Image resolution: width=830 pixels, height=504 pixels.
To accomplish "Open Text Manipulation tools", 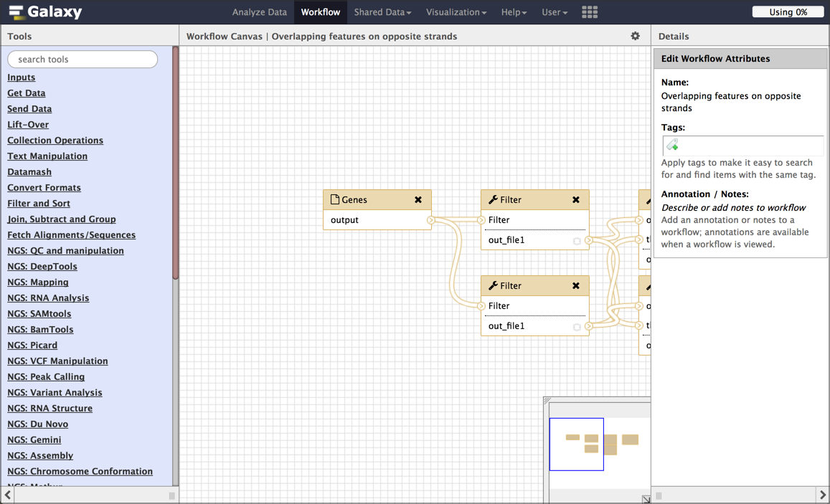I will click(x=47, y=156).
